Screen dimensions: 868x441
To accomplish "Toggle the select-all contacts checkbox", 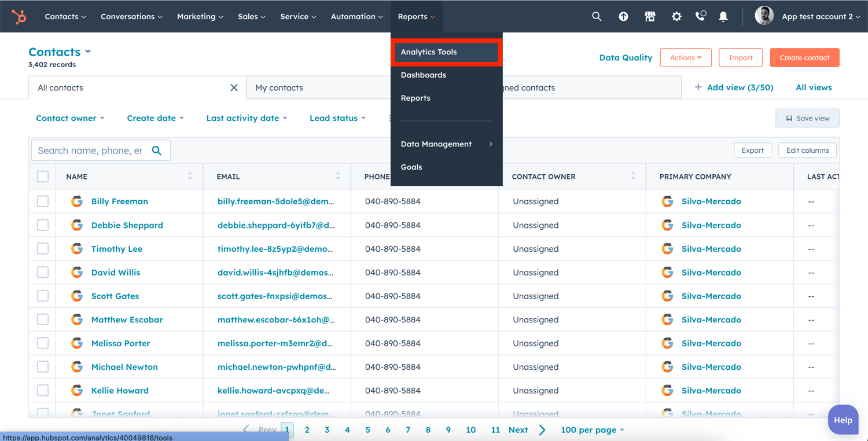I will [42, 177].
